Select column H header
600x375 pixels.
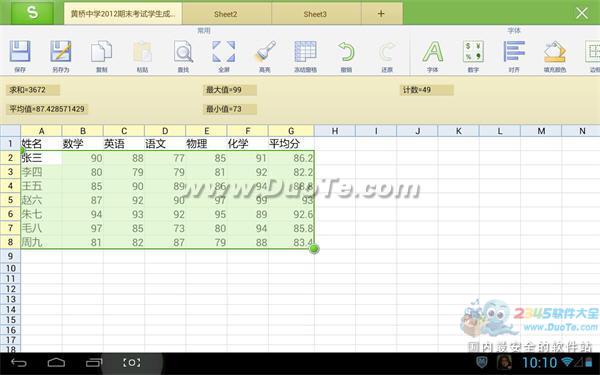(x=335, y=131)
